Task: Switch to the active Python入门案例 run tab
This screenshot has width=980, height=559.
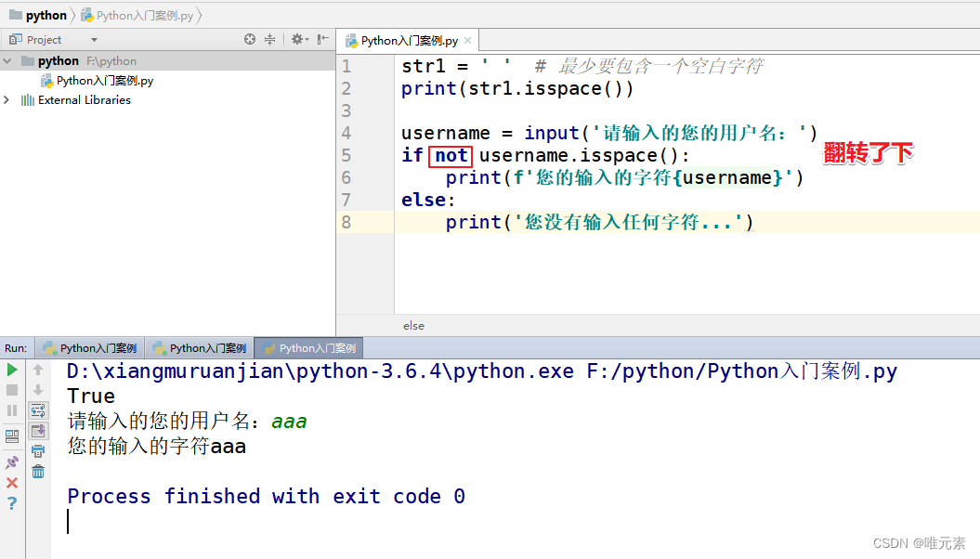Action: pos(308,347)
